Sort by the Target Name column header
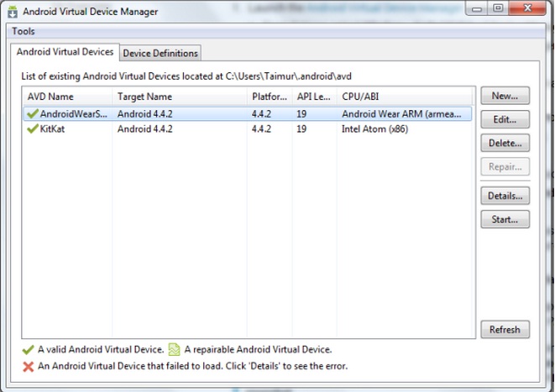The image size is (555, 392). (x=180, y=97)
